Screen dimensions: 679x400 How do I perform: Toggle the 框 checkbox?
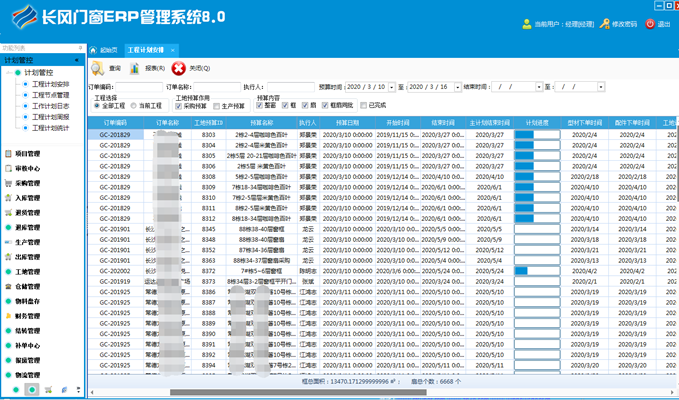pos(285,105)
